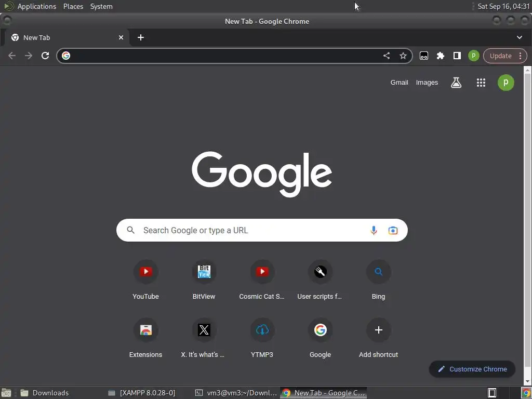Open the Tampermonkey extension icon

424,56
